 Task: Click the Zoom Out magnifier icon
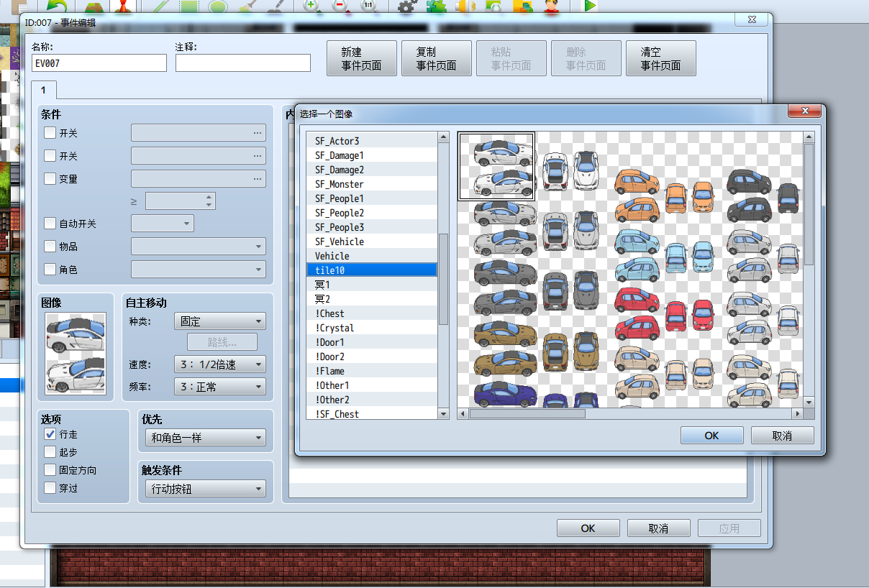tap(340, 6)
